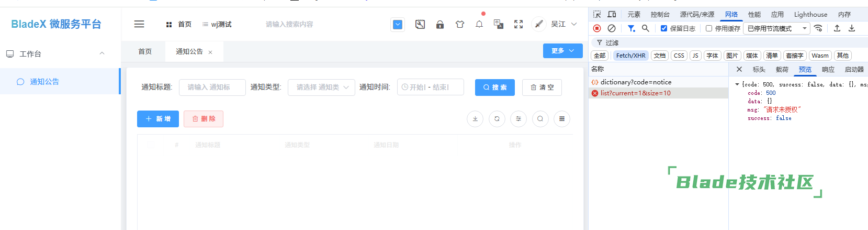
Task: Click the red 删除 button
Action: [204, 119]
